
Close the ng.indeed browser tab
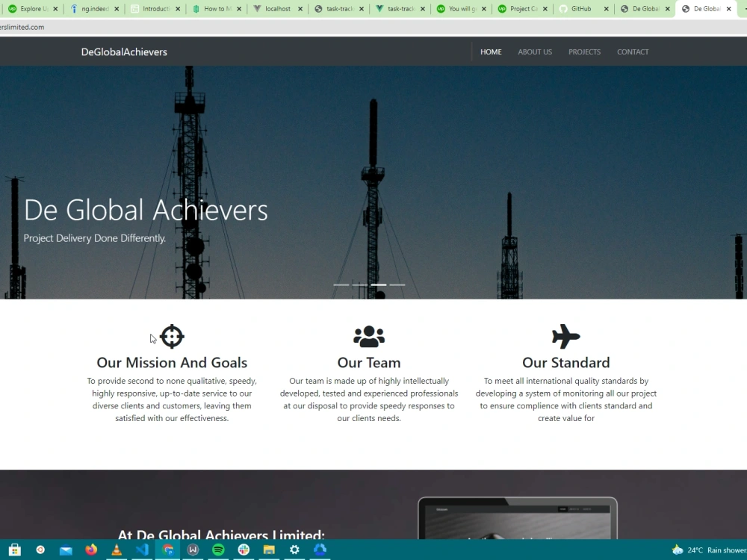tap(117, 8)
